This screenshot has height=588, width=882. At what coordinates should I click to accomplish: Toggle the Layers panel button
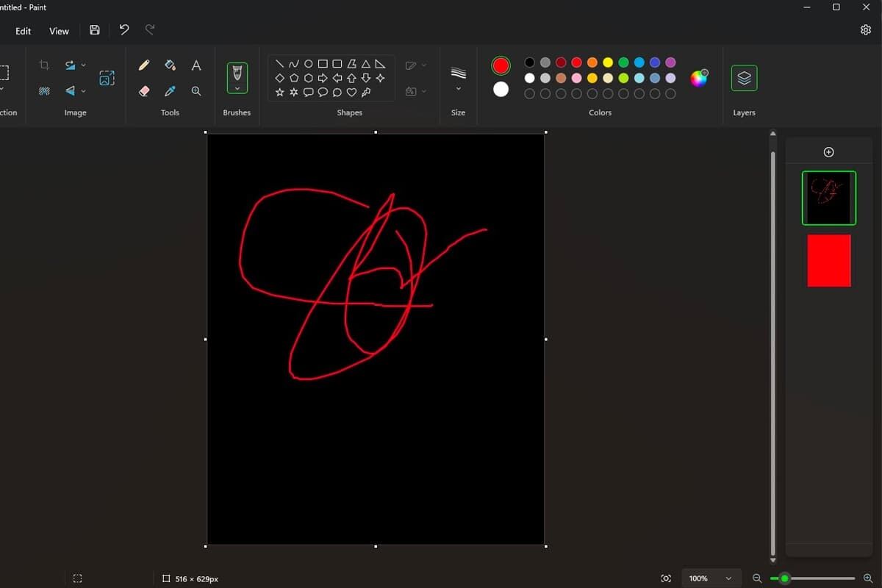[x=744, y=78]
